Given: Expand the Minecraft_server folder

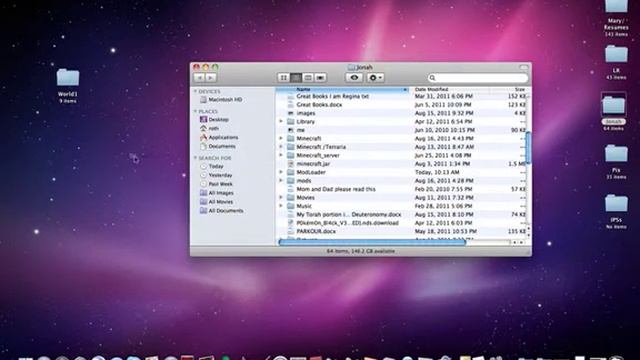Looking at the screenshot, I should pyautogui.click(x=281, y=155).
